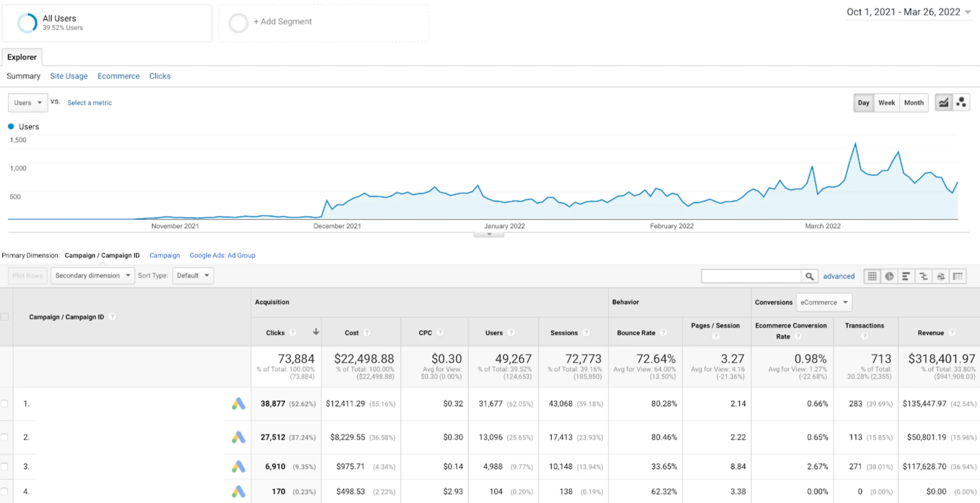
Task: Select Campaign / Campaign ID primary dimension
Action: pyautogui.click(x=102, y=255)
